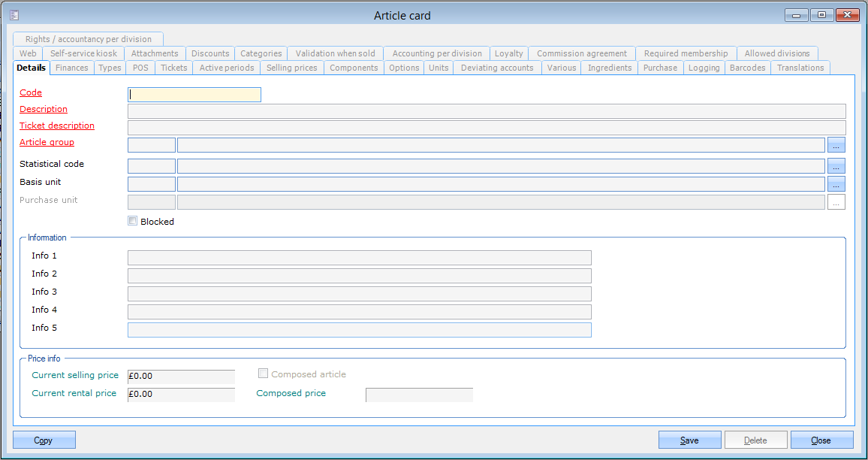Open Article group lookup browse button
Viewport: 868px width, 460px height.
pos(836,145)
